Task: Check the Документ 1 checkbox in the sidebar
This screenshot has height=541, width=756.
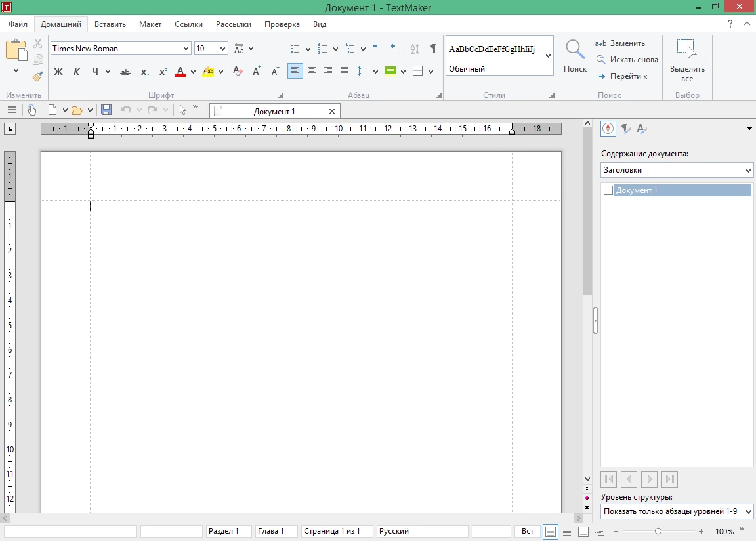Action: tap(608, 190)
